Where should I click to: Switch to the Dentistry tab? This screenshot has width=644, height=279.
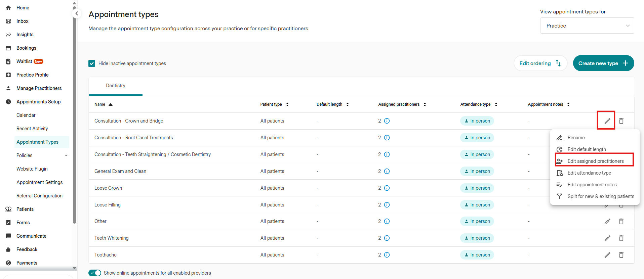point(116,86)
